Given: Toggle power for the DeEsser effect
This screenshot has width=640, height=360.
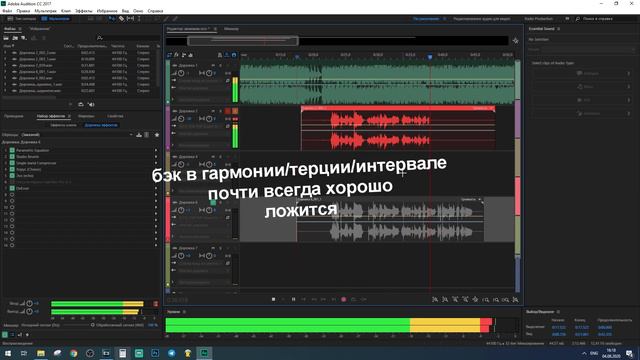Looking at the screenshot, I should pyautogui.click(x=12, y=188).
